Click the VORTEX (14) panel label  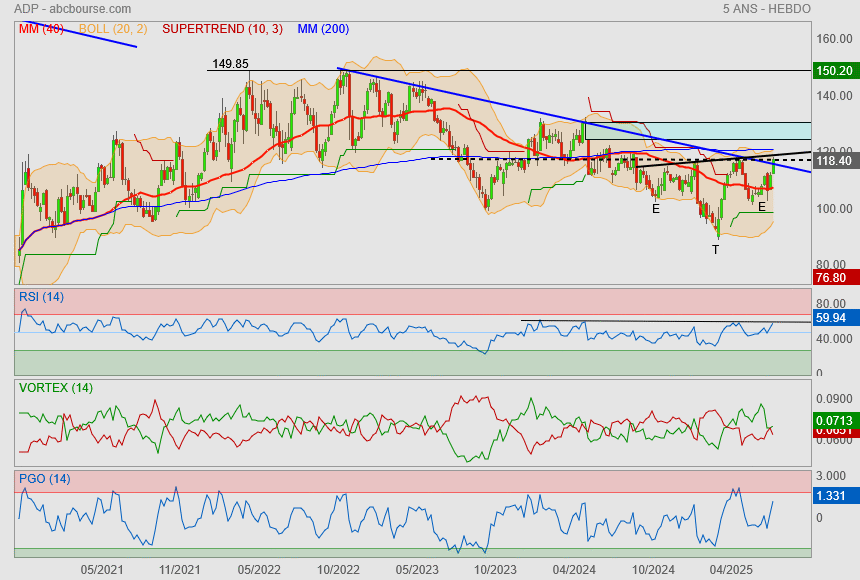pos(55,388)
